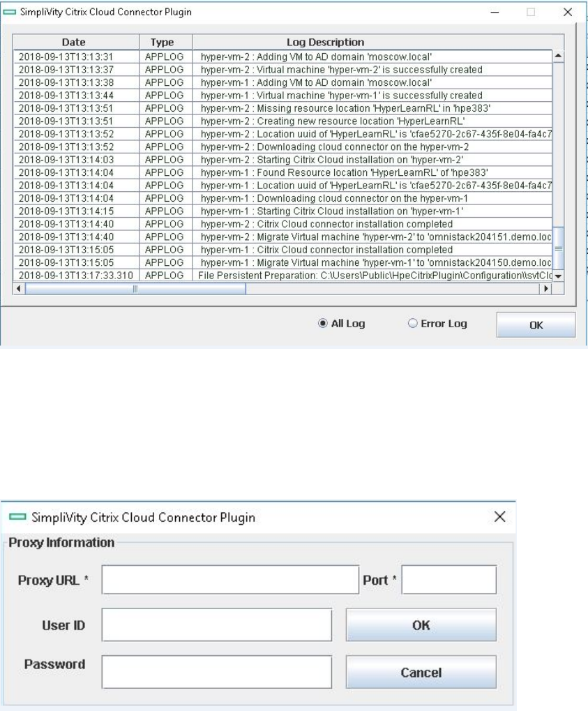Select row 'Starting Citrix Cloud installation on hyper-vm-2'
Image resolution: width=588 pixels, height=711 pixels.
pyautogui.click(x=282, y=160)
